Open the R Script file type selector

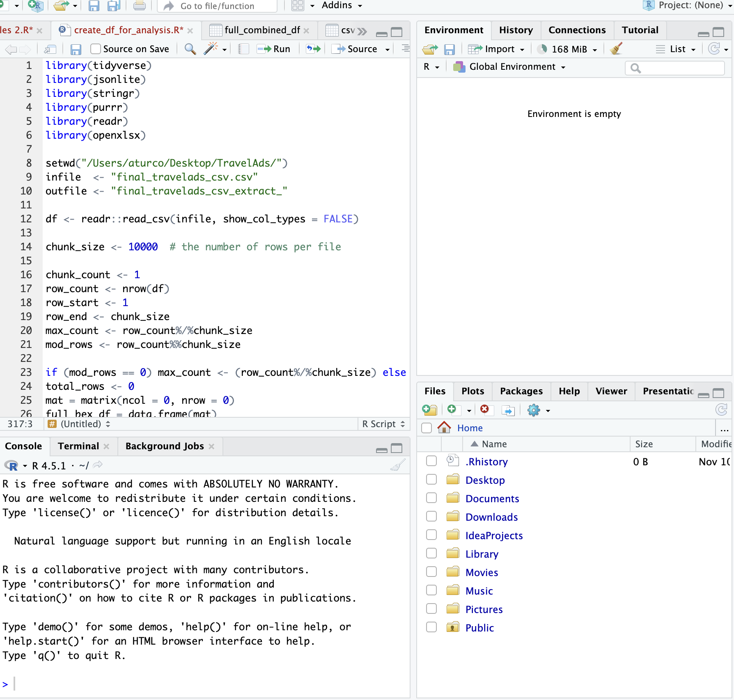click(x=383, y=424)
